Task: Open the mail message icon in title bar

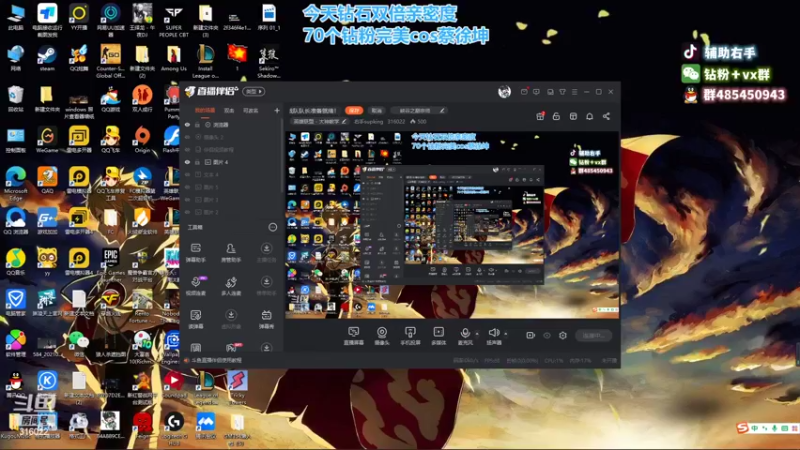Action: point(524,92)
